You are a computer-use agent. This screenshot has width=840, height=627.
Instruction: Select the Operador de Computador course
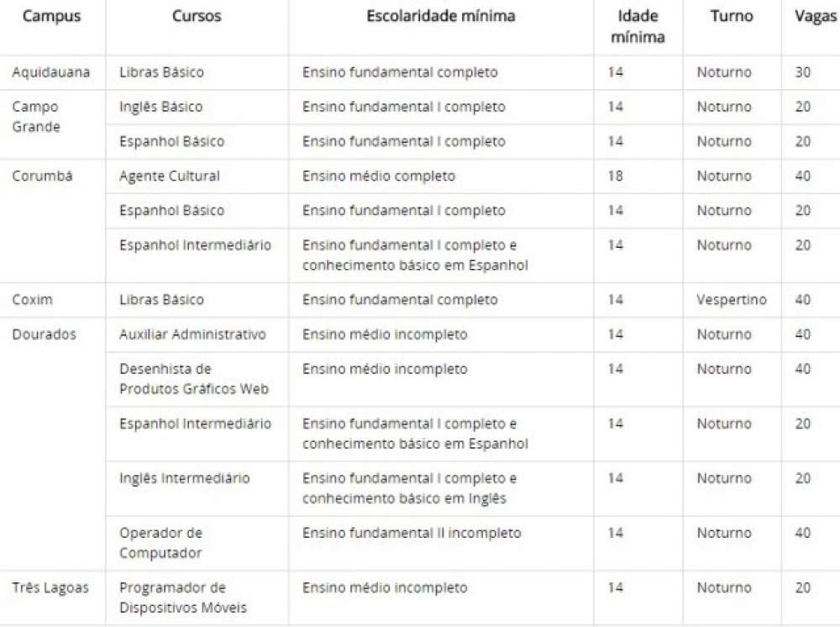pyautogui.click(x=160, y=543)
